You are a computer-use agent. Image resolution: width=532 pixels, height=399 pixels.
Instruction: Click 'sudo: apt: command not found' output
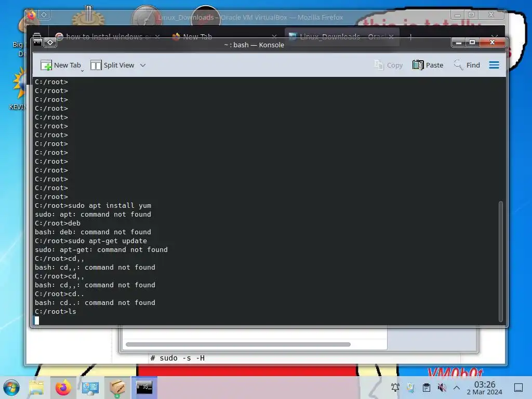click(93, 215)
